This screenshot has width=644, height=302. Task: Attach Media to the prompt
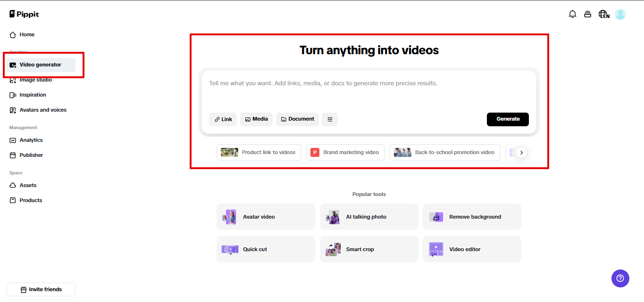pos(256,119)
